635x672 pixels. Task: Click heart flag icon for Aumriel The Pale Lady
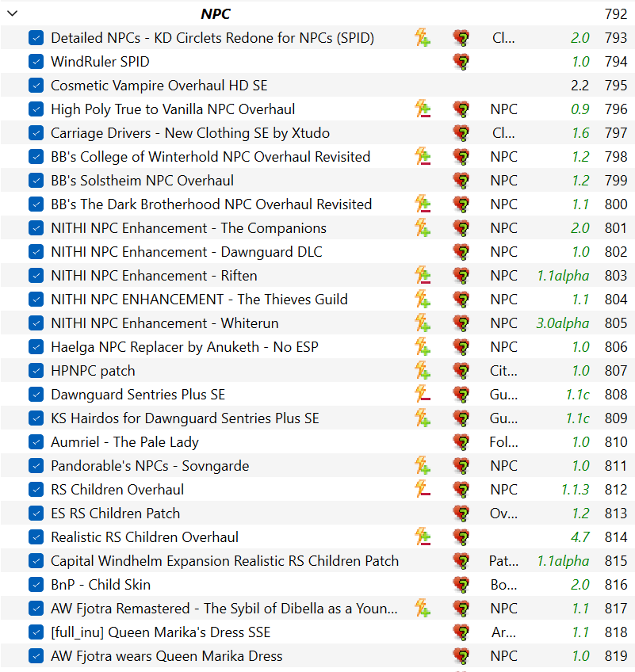[x=461, y=442]
